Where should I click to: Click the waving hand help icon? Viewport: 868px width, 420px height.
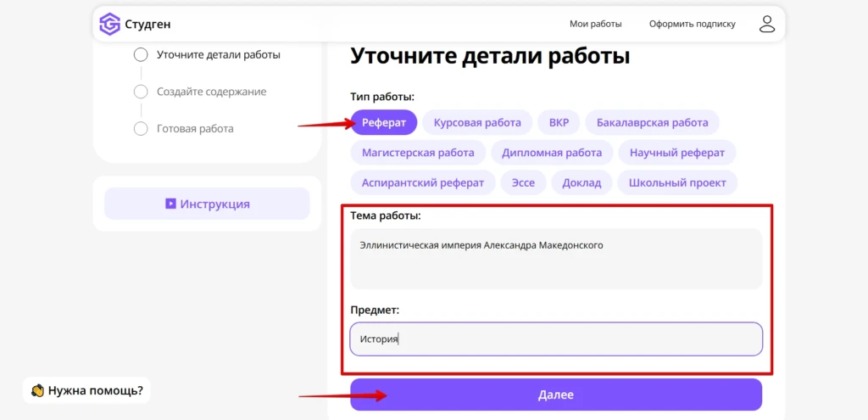37,390
